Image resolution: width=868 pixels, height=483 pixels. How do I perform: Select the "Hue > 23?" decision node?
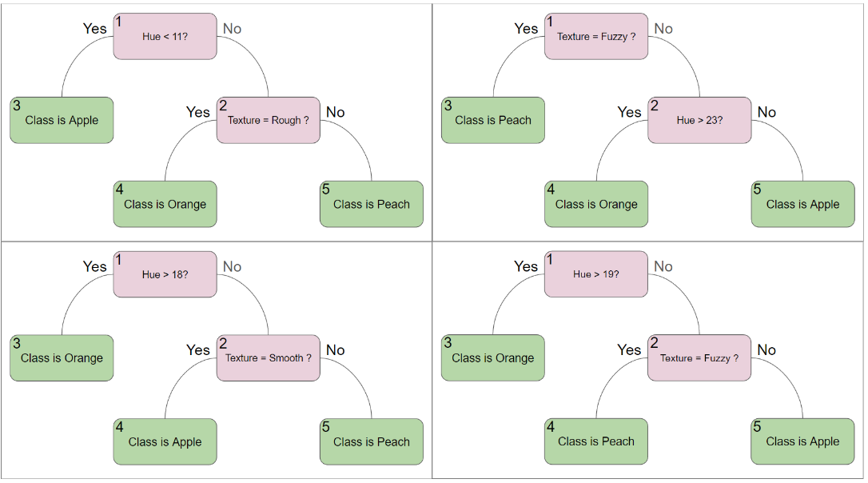click(x=699, y=120)
